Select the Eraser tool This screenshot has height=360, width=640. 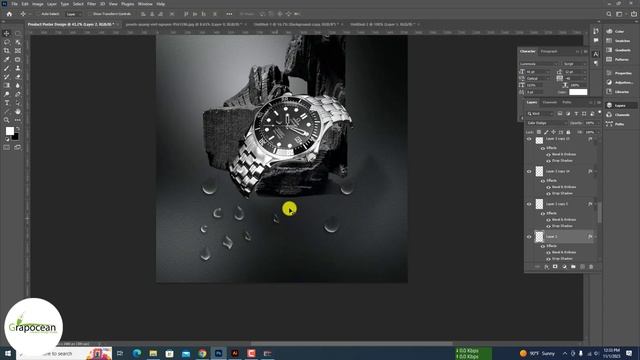pos(18,77)
